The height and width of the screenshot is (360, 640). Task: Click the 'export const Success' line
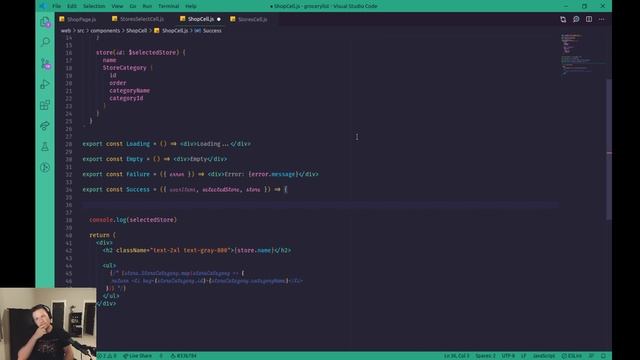tap(185, 189)
